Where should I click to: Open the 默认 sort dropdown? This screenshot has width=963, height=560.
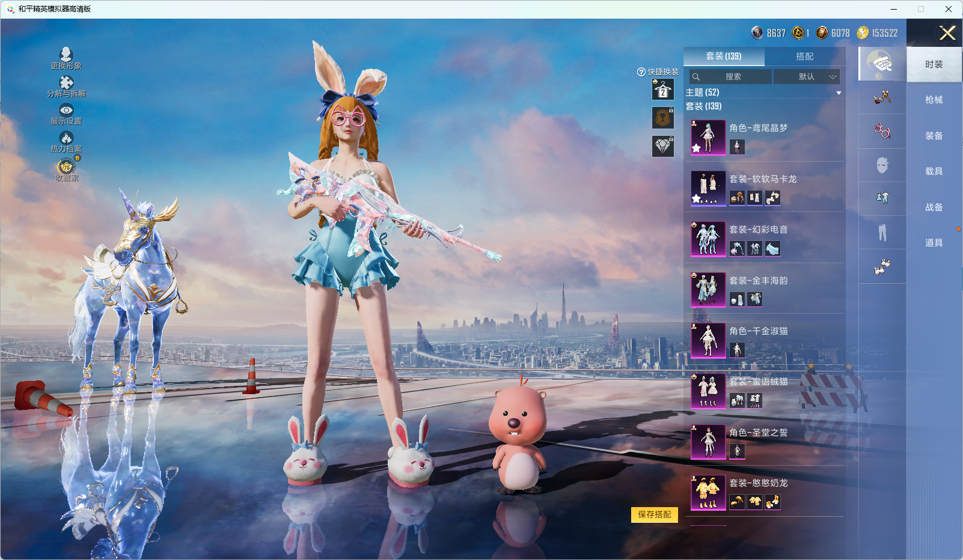pos(806,77)
